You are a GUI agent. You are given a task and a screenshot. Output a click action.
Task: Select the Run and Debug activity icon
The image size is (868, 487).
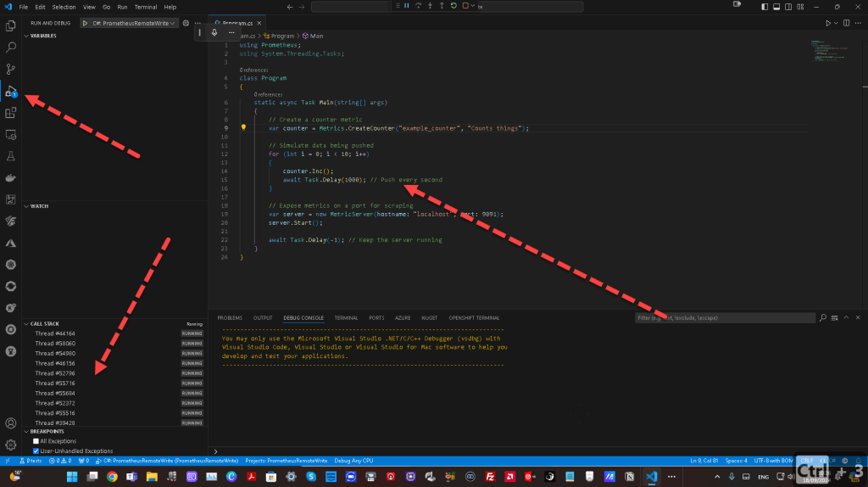[10, 92]
